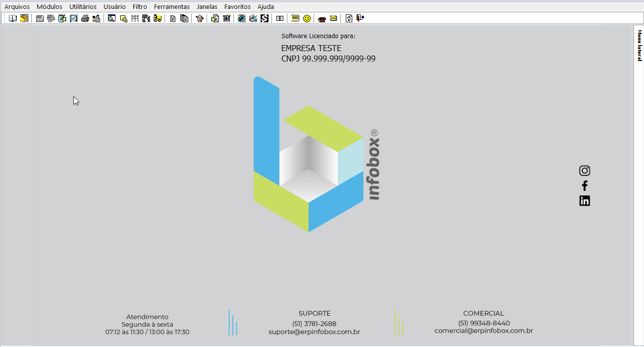Open the calculator toolbar icon
Screen dimensions: 644x347
coord(40,18)
